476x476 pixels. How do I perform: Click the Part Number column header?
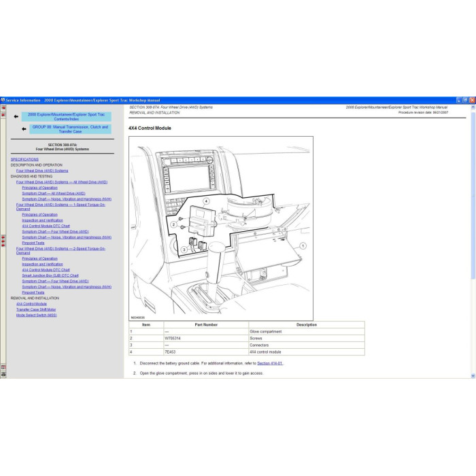click(206, 325)
